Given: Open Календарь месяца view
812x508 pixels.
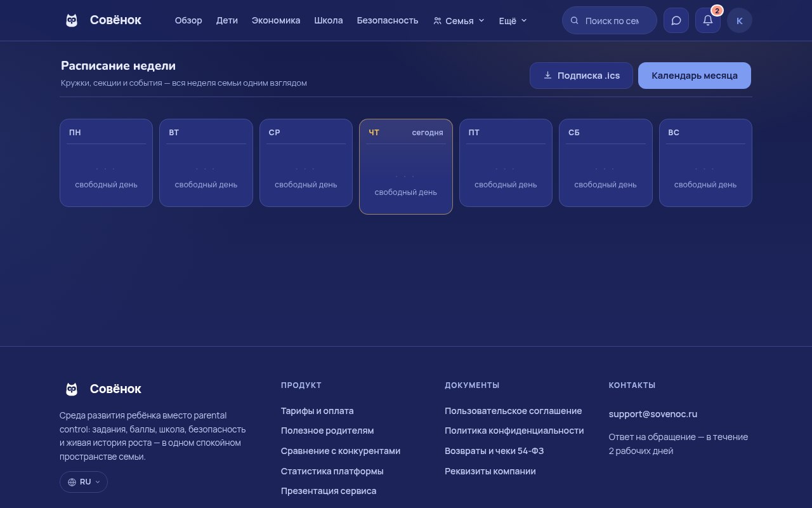Looking at the screenshot, I should [695, 76].
